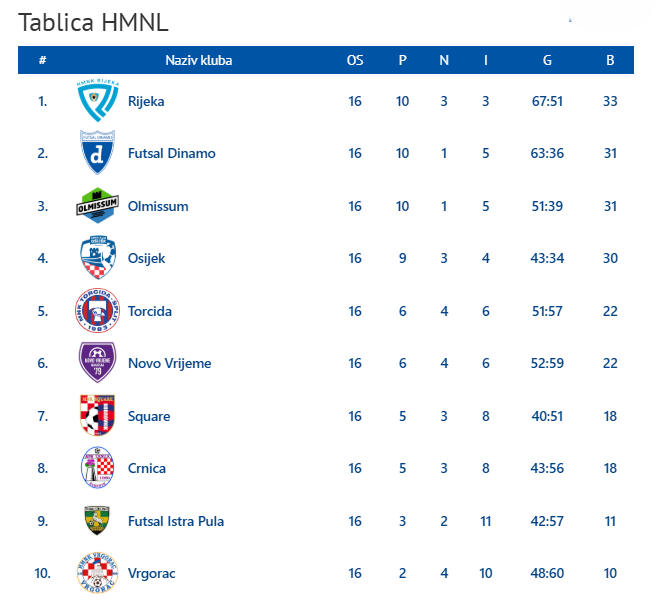
Task: Click the Olmissum team badge
Action: tap(98, 206)
